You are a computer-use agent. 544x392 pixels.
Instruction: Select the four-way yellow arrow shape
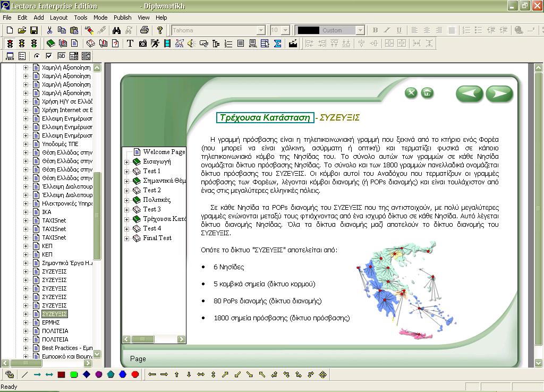coord(322,374)
